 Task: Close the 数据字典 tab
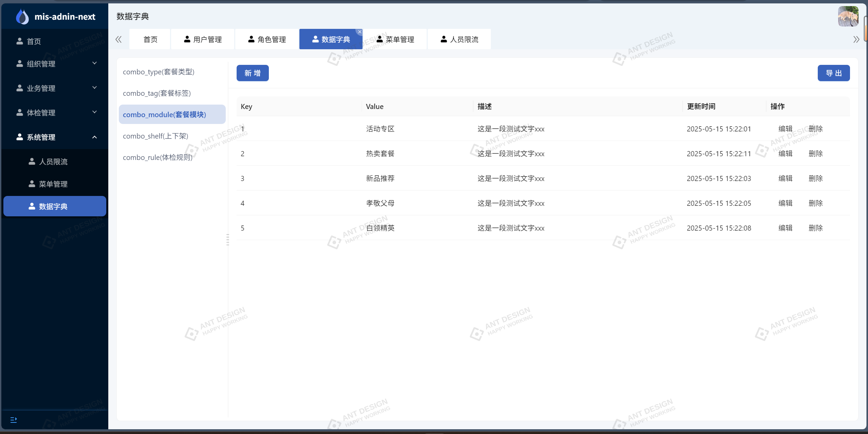point(359,32)
